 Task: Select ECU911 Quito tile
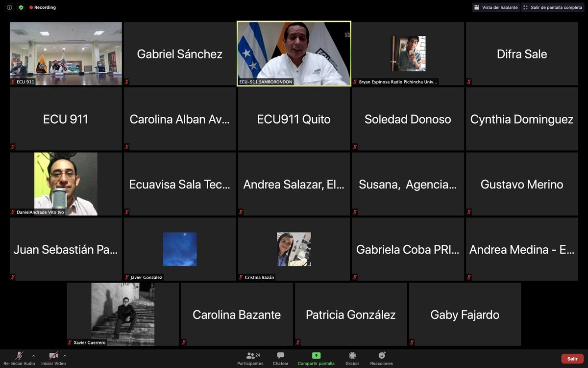[294, 119]
